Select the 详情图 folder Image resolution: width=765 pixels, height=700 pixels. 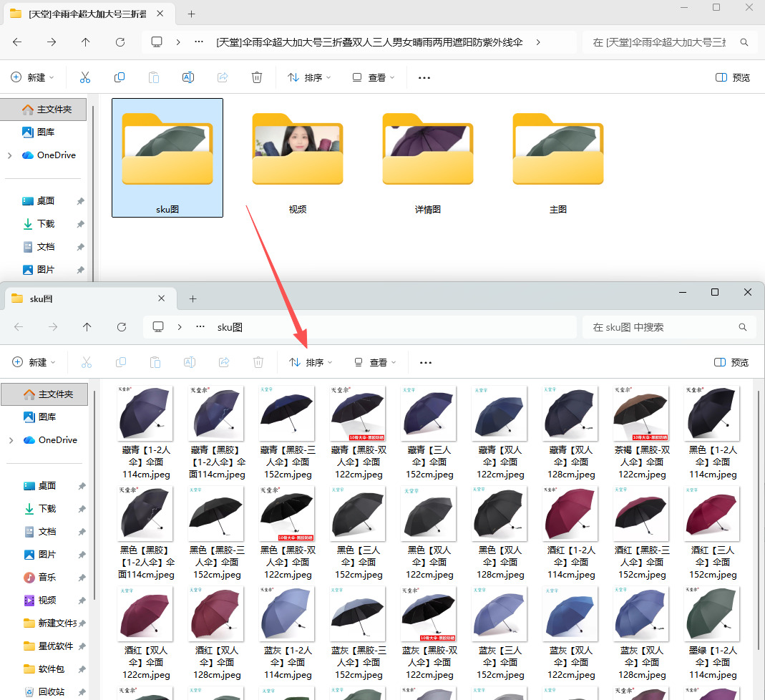tap(428, 157)
